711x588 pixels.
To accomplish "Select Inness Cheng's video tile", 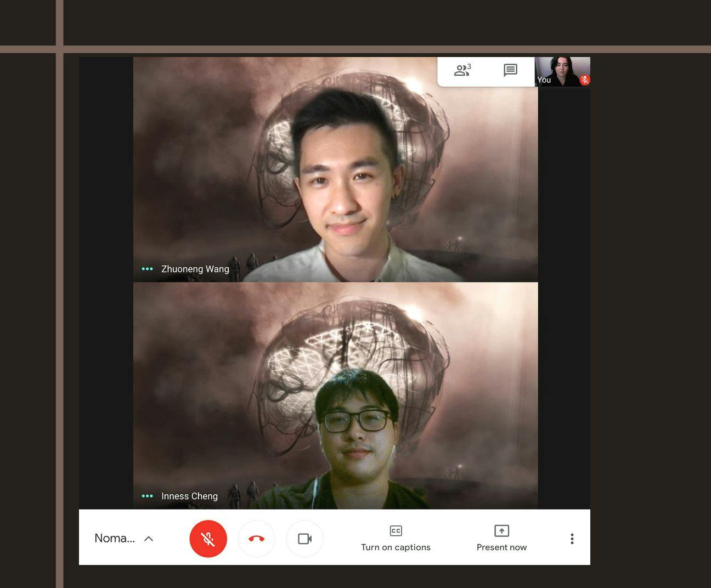I will pyautogui.click(x=335, y=395).
